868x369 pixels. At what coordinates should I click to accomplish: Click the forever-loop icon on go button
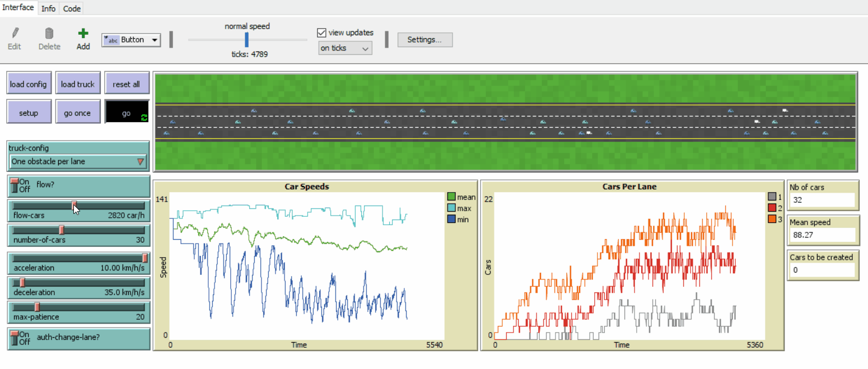tap(144, 117)
